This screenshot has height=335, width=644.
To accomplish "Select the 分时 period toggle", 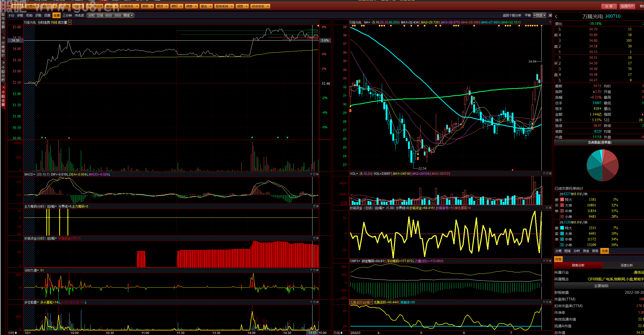I will [91, 15].
